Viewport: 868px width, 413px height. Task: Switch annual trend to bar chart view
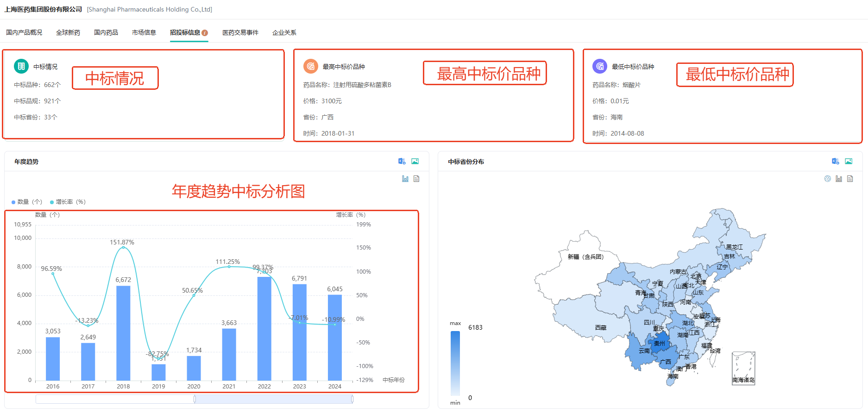tap(405, 179)
